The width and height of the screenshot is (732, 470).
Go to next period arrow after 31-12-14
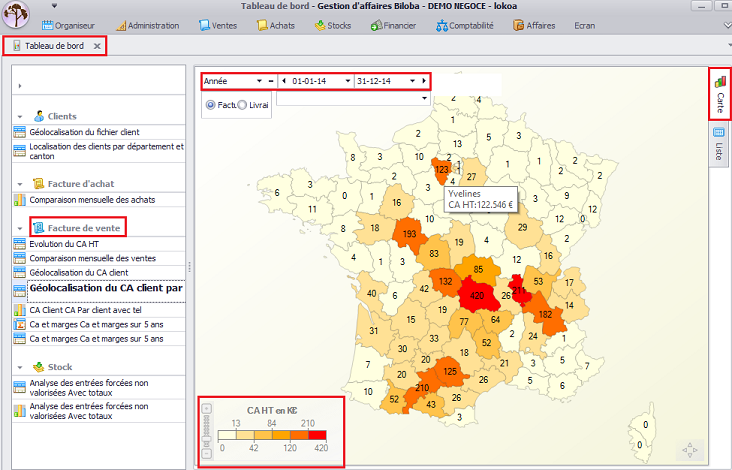(424, 81)
